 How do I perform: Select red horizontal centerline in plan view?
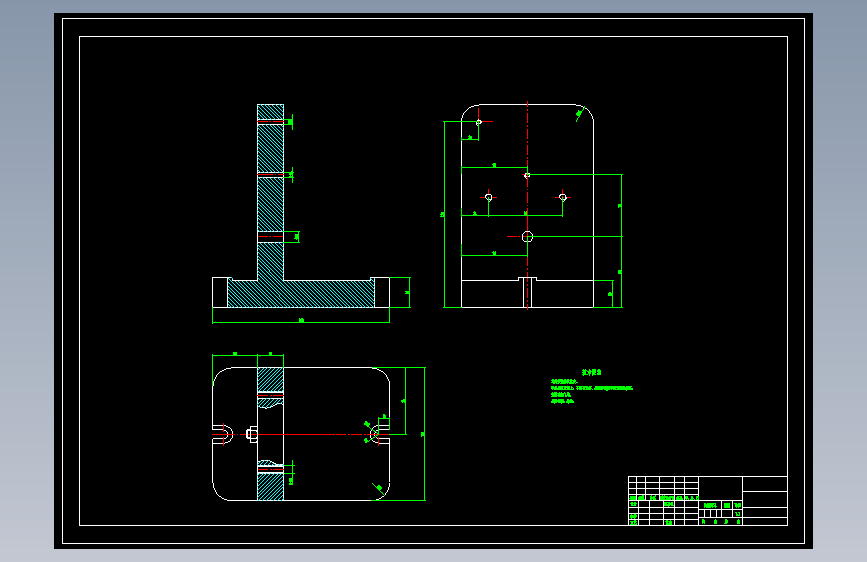click(x=301, y=434)
